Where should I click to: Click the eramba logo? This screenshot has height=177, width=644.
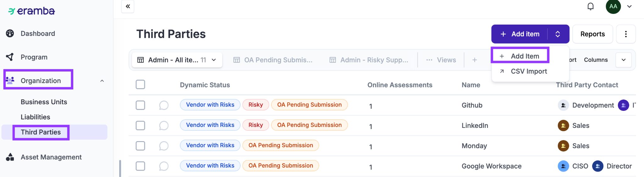(x=31, y=11)
